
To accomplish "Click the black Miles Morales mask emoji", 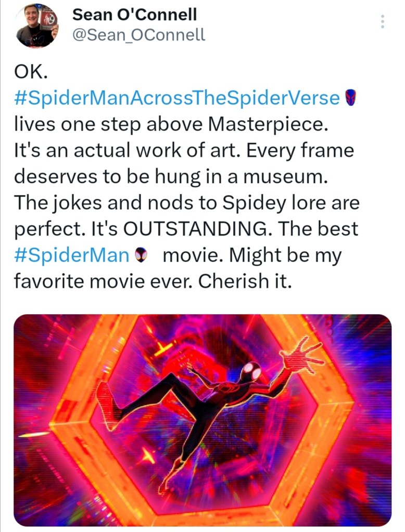I will pos(141,254).
